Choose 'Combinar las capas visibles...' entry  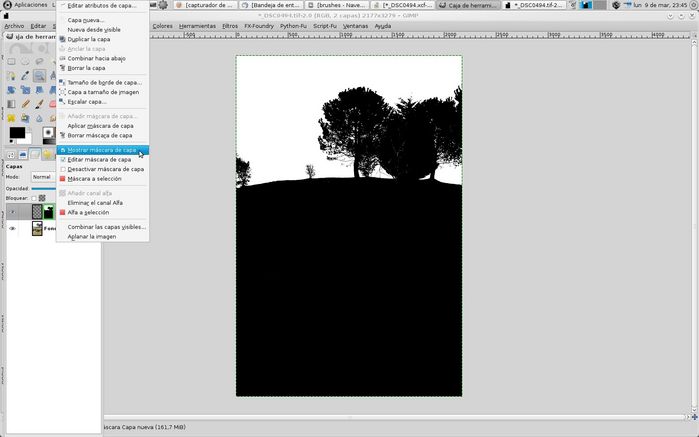(x=103, y=227)
